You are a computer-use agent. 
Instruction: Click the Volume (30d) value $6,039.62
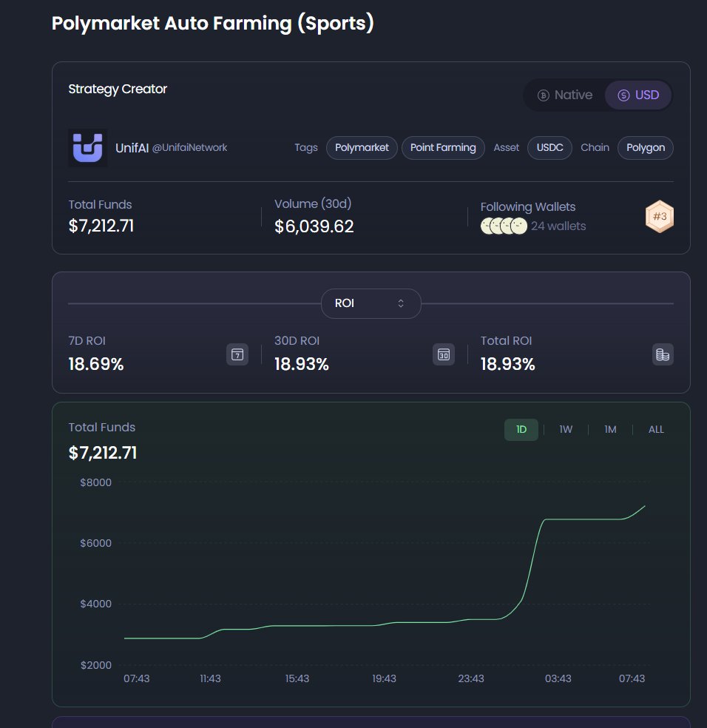(314, 226)
